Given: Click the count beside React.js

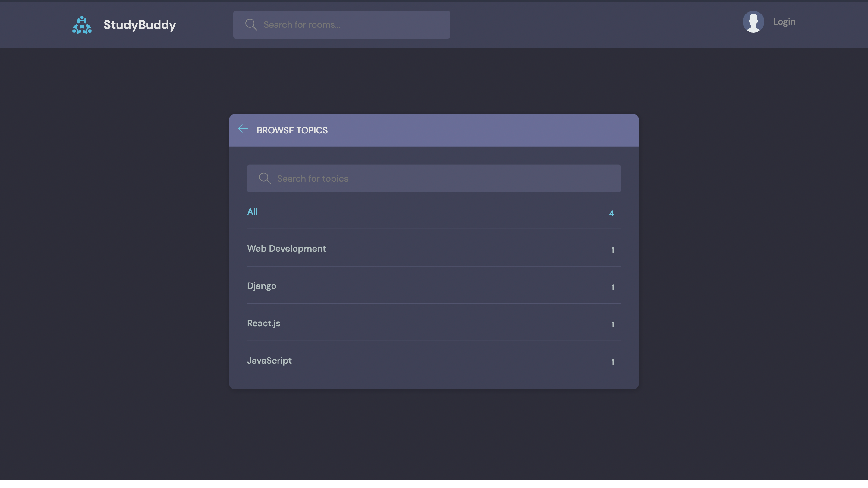Looking at the screenshot, I should [613, 325].
